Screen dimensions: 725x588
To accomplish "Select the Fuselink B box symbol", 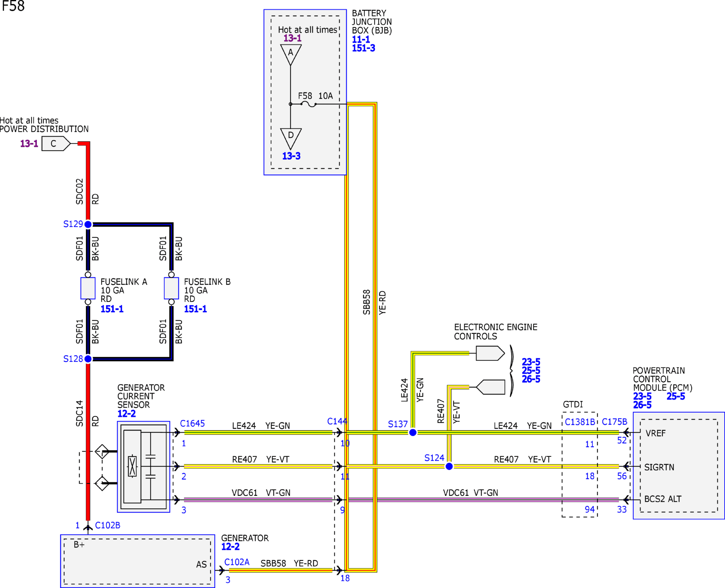I will [171, 288].
